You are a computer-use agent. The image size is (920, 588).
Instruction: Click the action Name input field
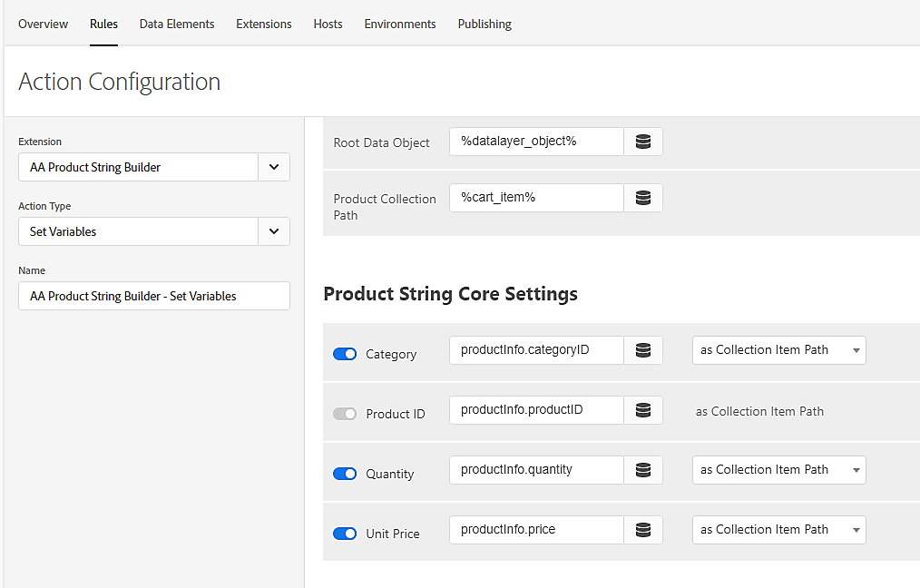[x=154, y=296]
